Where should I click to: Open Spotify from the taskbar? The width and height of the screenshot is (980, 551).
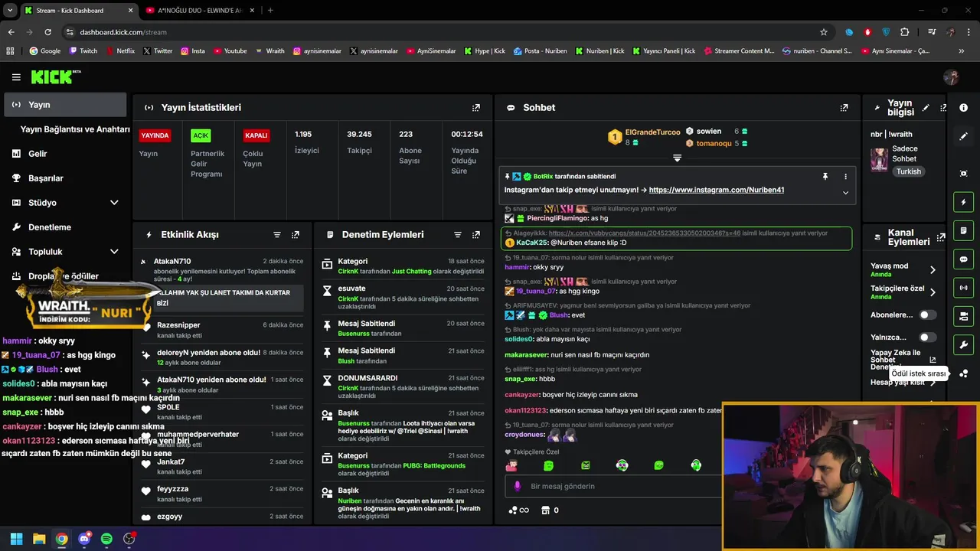106,539
